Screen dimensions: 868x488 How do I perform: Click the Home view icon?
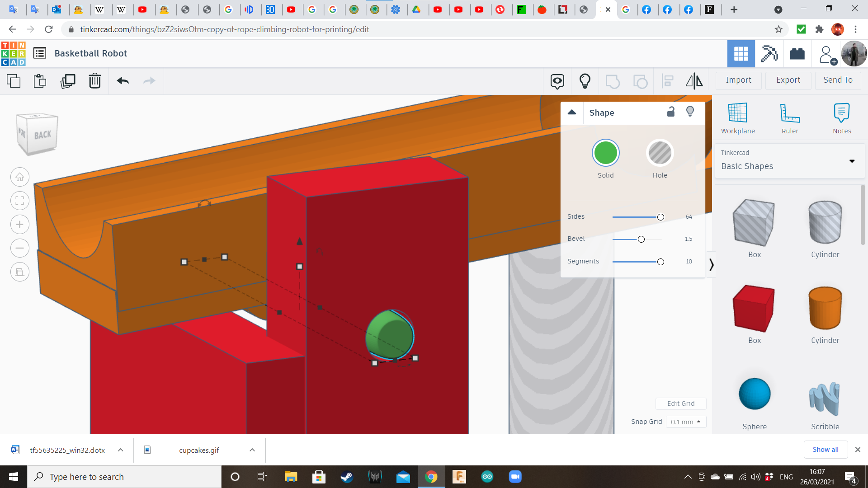coord(20,177)
